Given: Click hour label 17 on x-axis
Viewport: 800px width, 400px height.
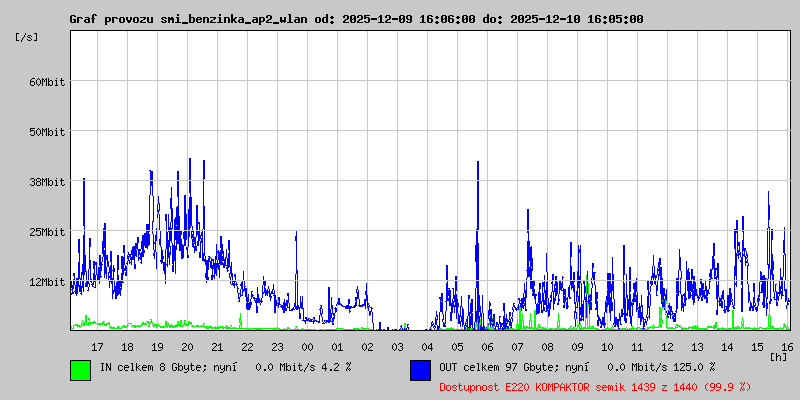Looking at the screenshot, I should (x=97, y=347).
